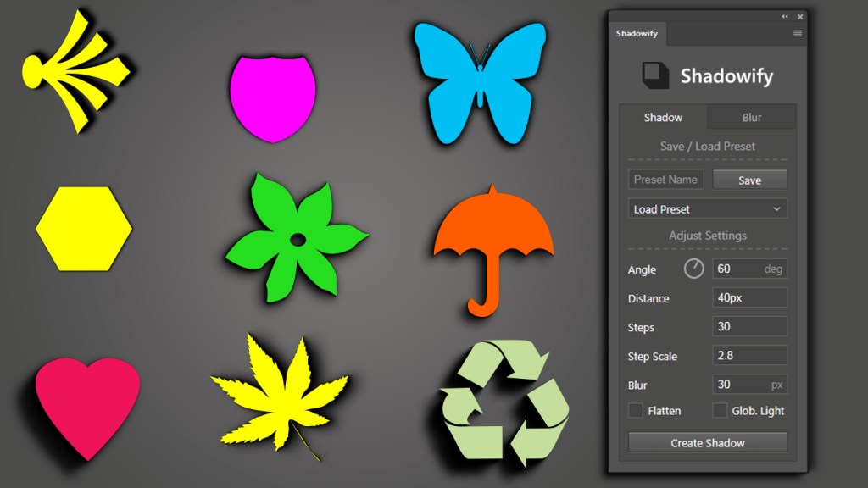Click the Adjust Settings heading

pos(708,236)
